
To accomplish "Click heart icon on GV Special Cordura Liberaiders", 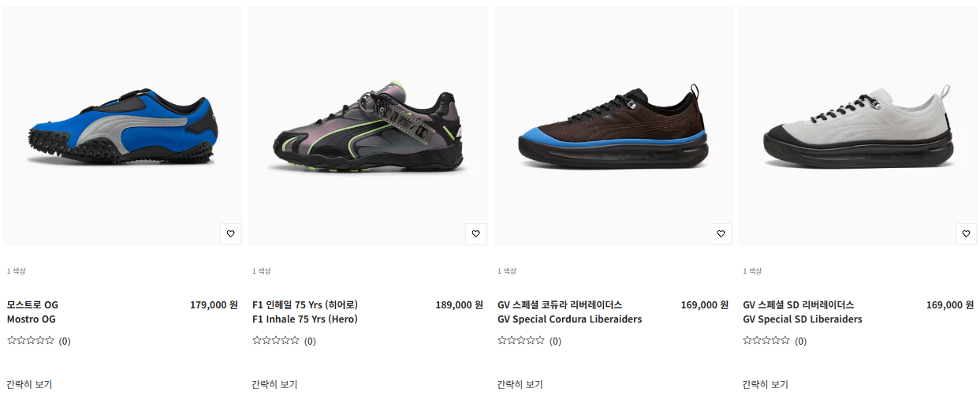I will pyautogui.click(x=721, y=233).
